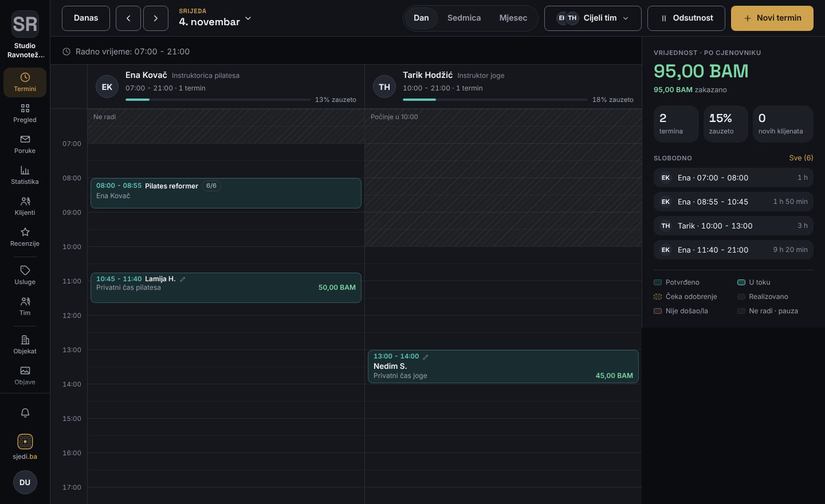Open Recenzije star icon
The image size is (825, 504).
[x=25, y=232]
